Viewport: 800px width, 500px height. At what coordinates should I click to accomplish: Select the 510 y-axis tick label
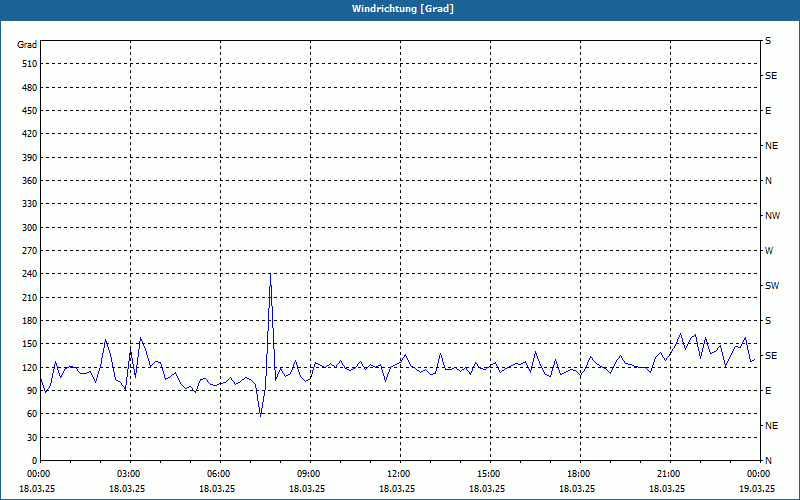[30, 64]
